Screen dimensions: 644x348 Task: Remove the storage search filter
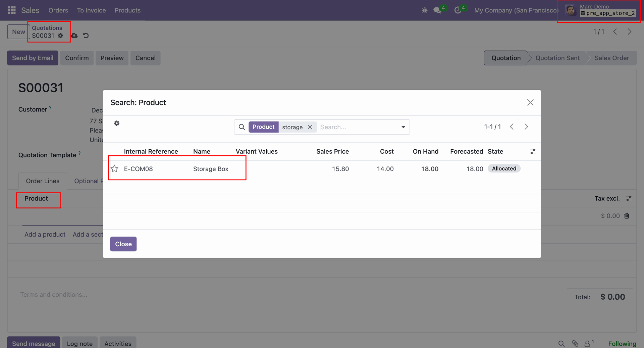[x=310, y=127]
